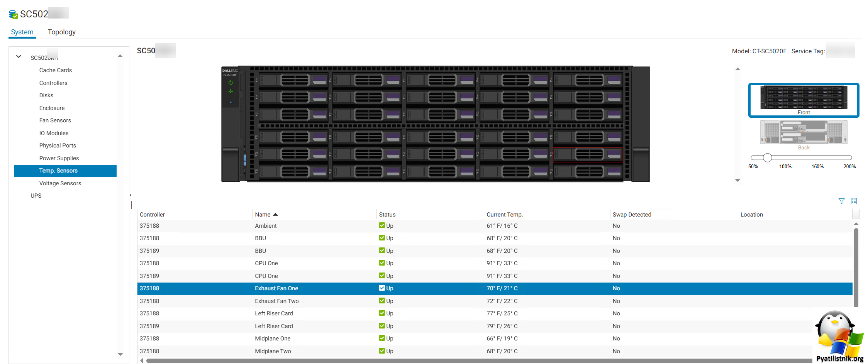Screen dimensions: 868x364
Task: Click the storage center icon beside the SC502 title
Action: tap(13, 14)
